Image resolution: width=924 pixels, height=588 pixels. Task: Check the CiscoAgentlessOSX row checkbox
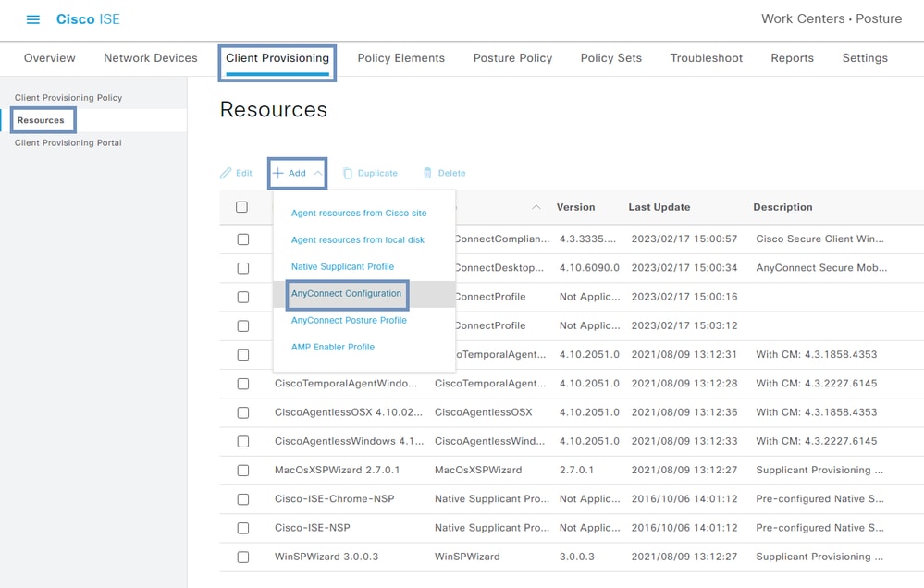242,412
